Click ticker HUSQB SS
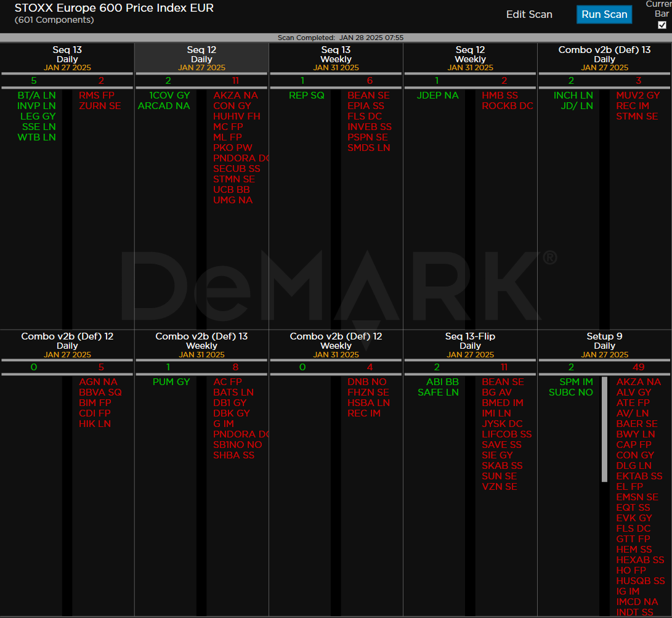Viewport: 672px width, 618px height. click(x=641, y=581)
